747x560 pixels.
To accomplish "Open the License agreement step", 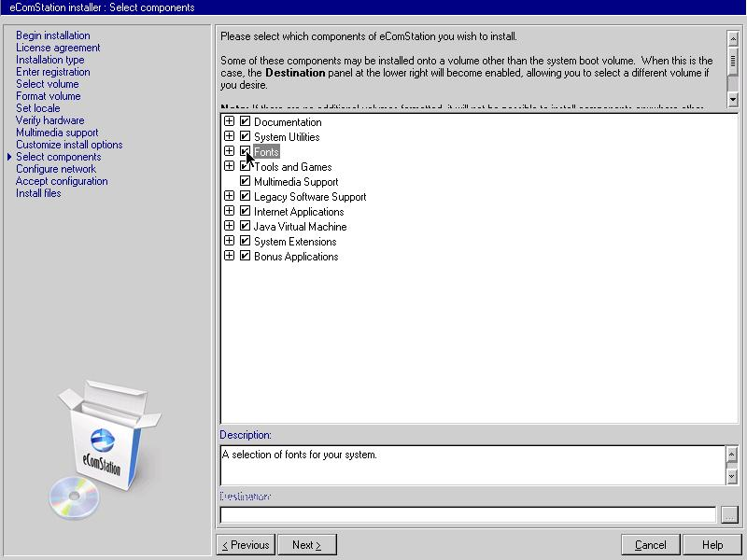I will coord(58,48).
